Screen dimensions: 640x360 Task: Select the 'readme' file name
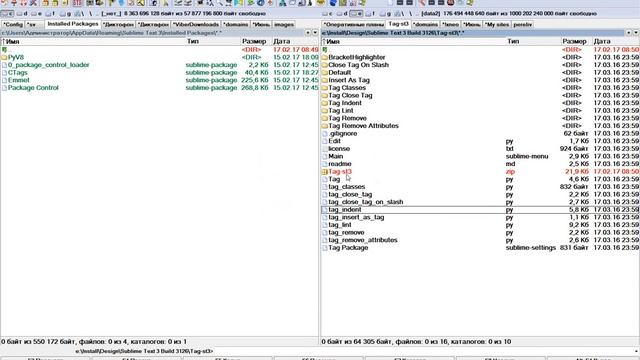pos(340,164)
